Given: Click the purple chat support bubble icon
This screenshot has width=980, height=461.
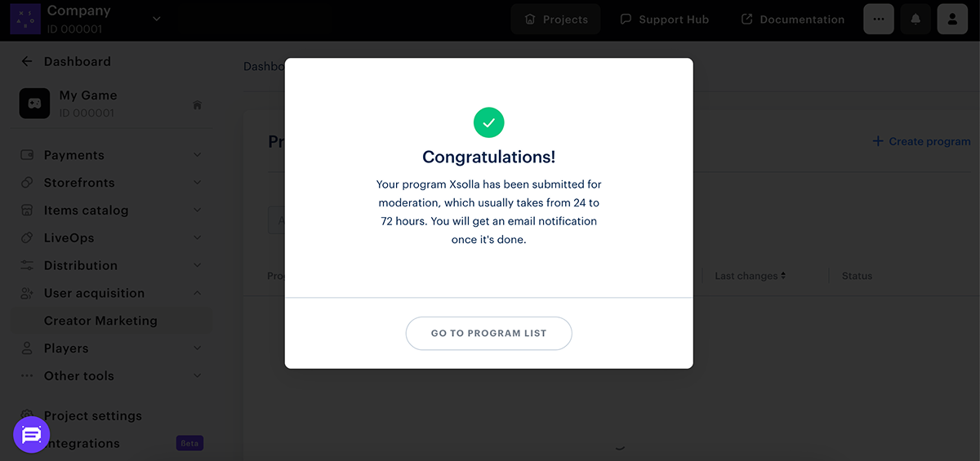Looking at the screenshot, I should pos(31,435).
